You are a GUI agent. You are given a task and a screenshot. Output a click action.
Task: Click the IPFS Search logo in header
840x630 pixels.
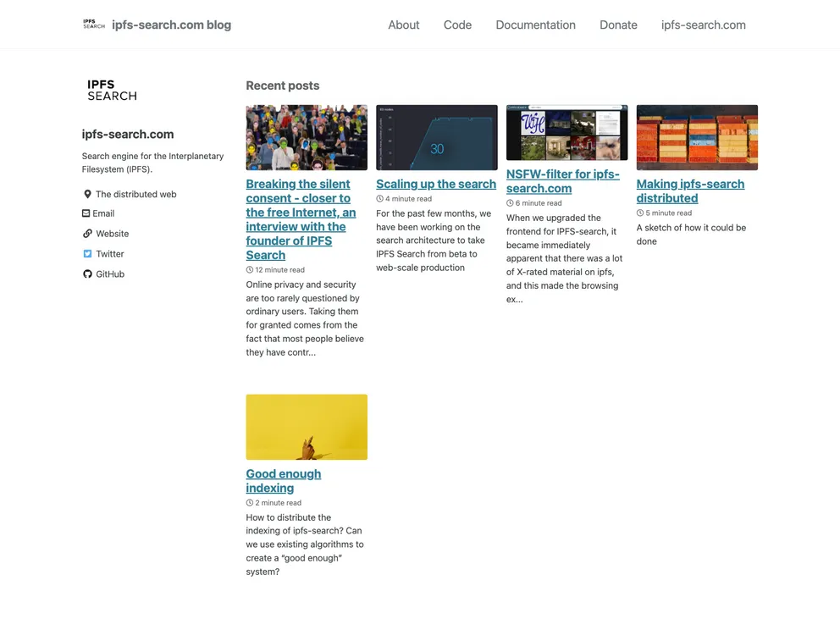94,25
